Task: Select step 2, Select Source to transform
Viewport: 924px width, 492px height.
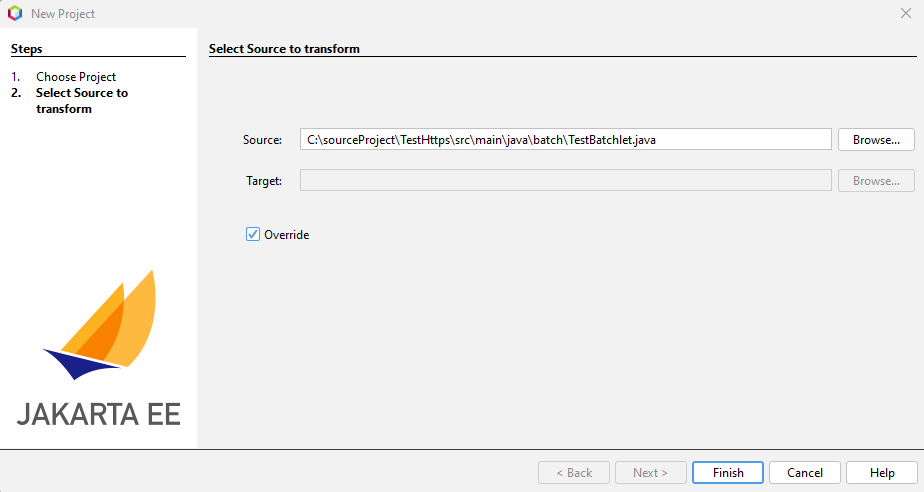Action: 82,101
